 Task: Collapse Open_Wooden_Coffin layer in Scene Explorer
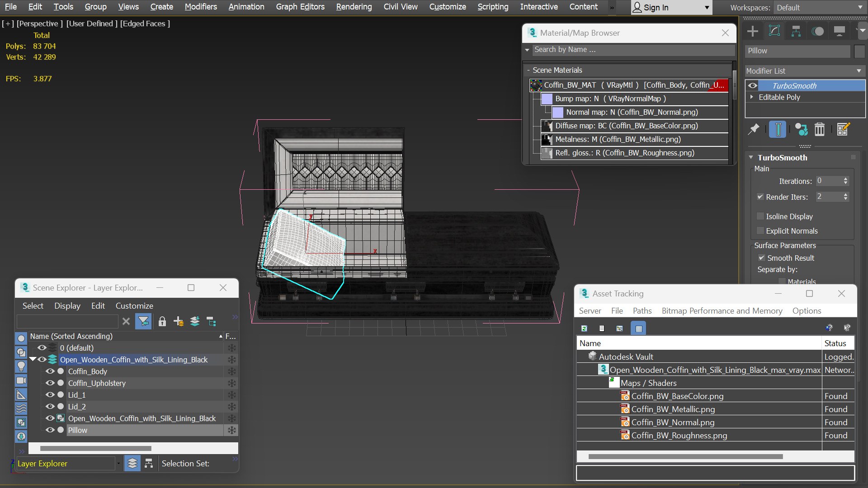(33, 360)
